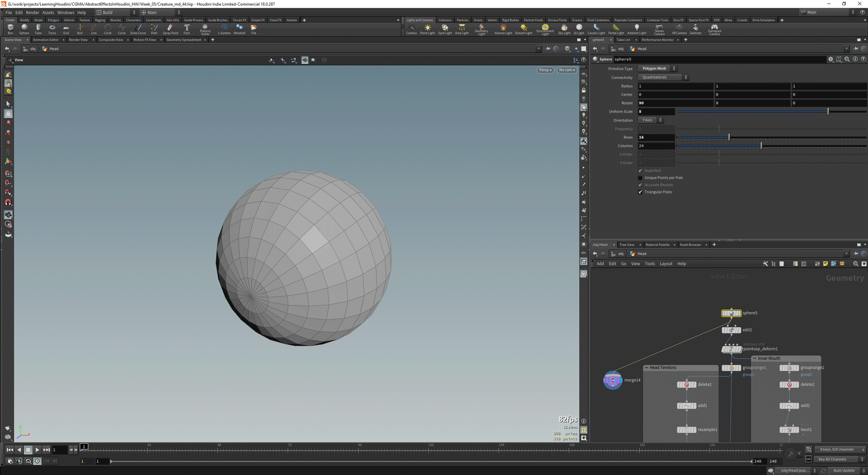The image size is (868, 475).
Task: Open the Persp viewport menu
Action: click(545, 70)
